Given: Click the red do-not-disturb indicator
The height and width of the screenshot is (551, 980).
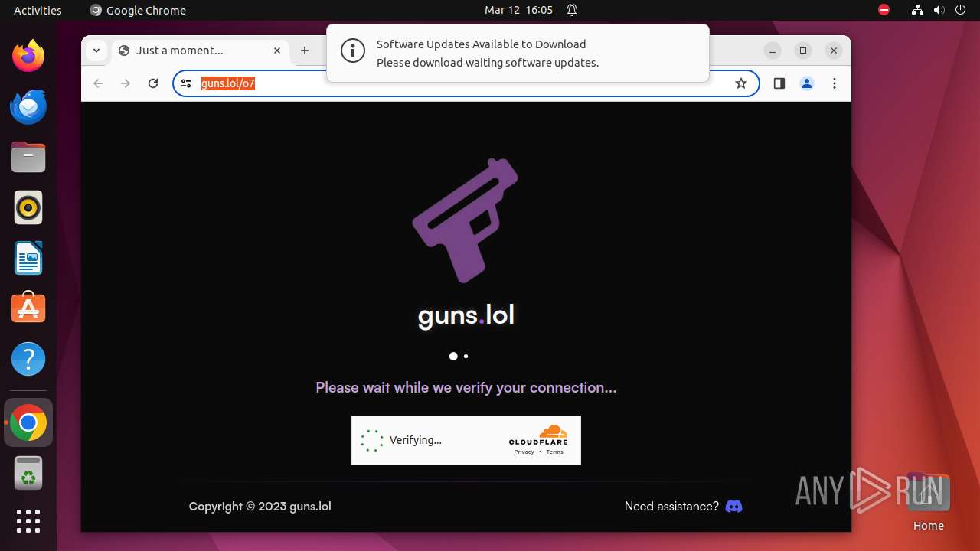Looking at the screenshot, I should pyautogui.click(x=884, y=10).
